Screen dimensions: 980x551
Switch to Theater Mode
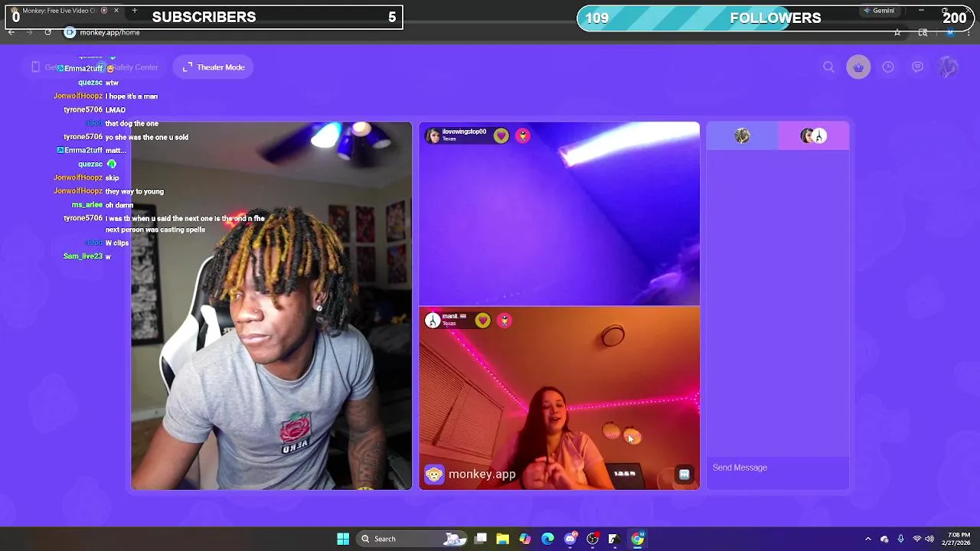coord(214,67)
